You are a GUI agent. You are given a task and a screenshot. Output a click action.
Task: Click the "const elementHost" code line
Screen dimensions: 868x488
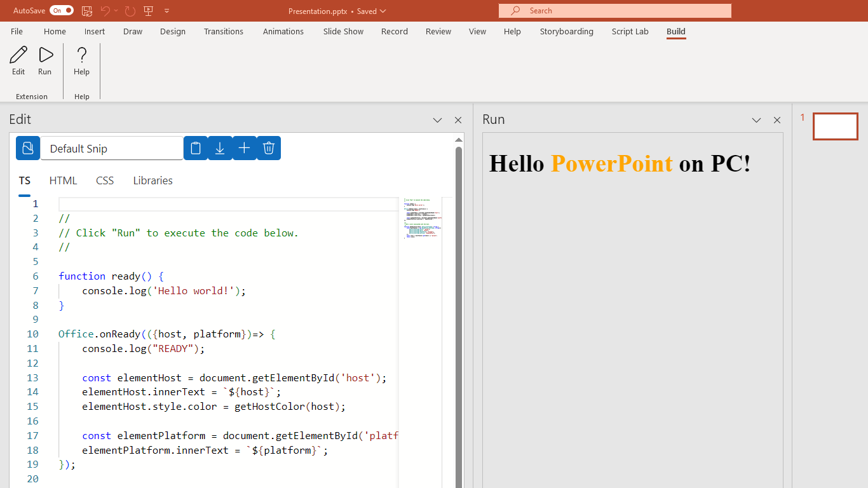[234, 377]
